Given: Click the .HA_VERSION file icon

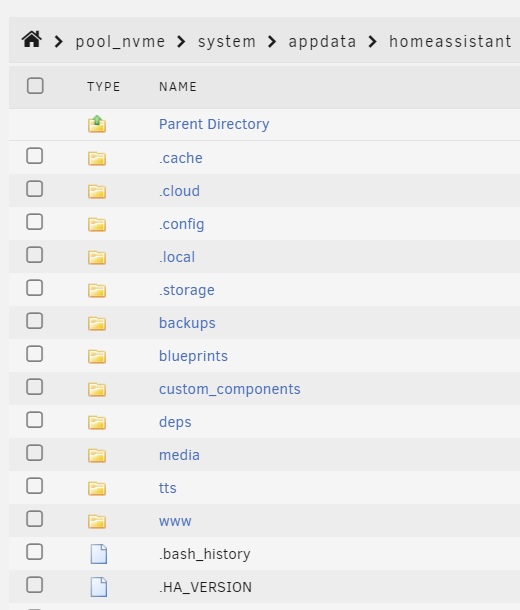Looking at the screenshot, I should [x=99, y=587].
